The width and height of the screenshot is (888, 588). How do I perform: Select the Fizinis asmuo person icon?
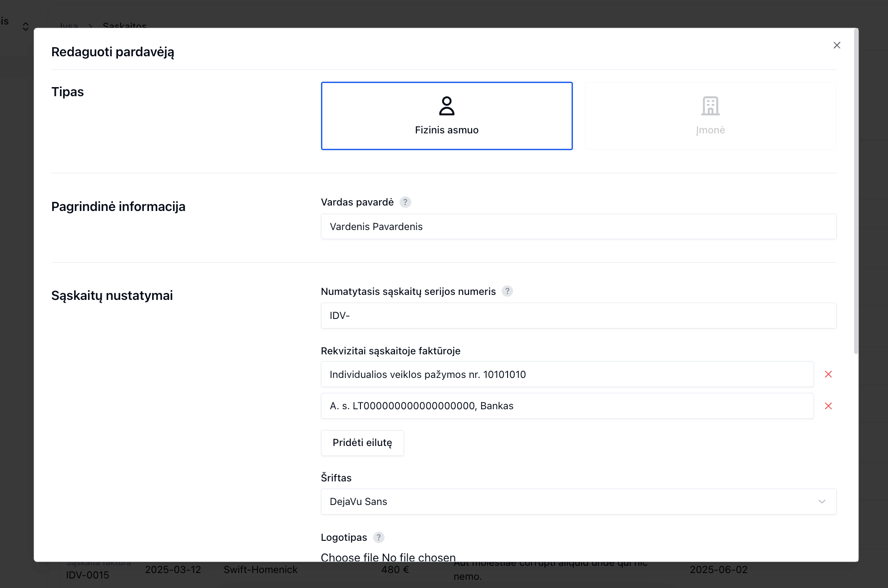[x=447, y=106]
